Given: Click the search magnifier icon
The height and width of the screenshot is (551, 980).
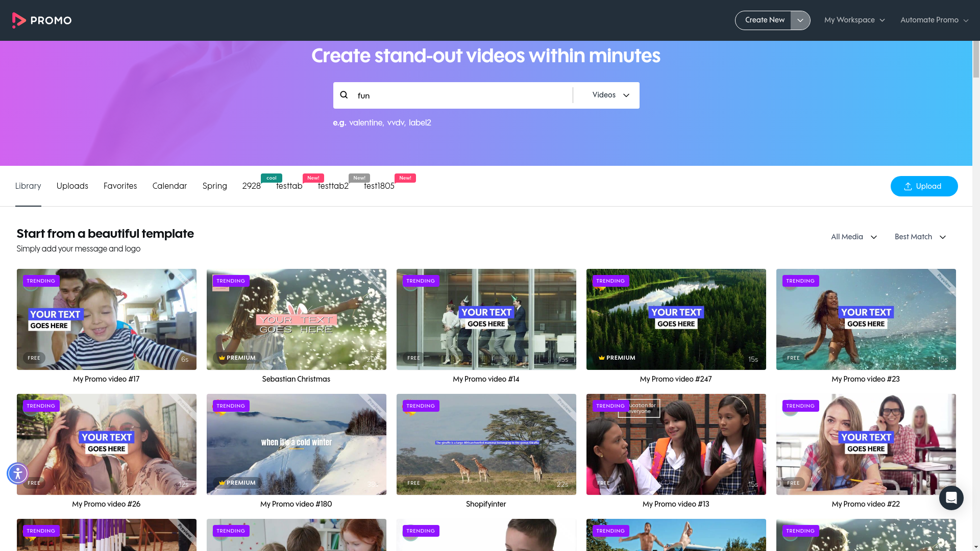Looking at the screenshot, I should (344, 95).
